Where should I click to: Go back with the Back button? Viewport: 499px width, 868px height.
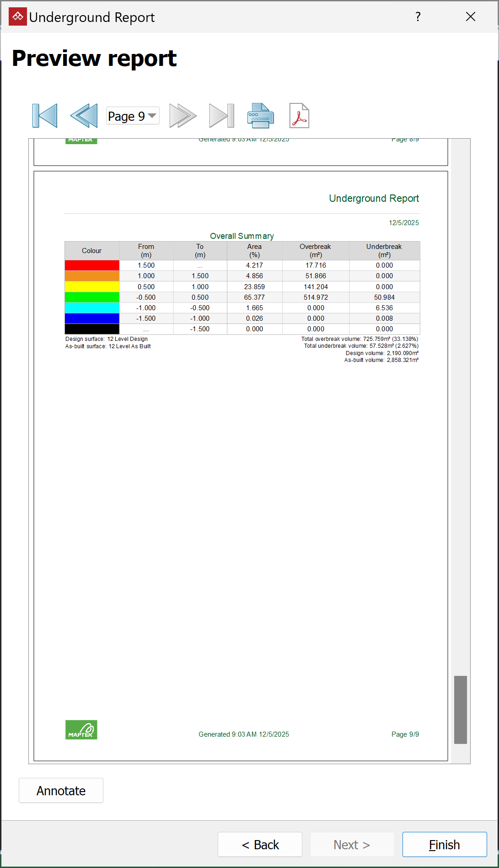260,845
